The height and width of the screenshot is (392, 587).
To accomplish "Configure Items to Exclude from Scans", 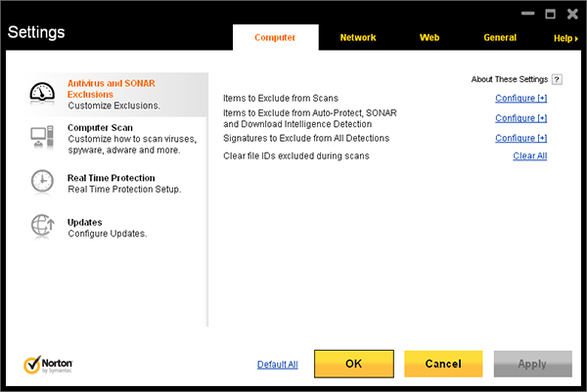I will pyautogui.click(x=520, y=98).
